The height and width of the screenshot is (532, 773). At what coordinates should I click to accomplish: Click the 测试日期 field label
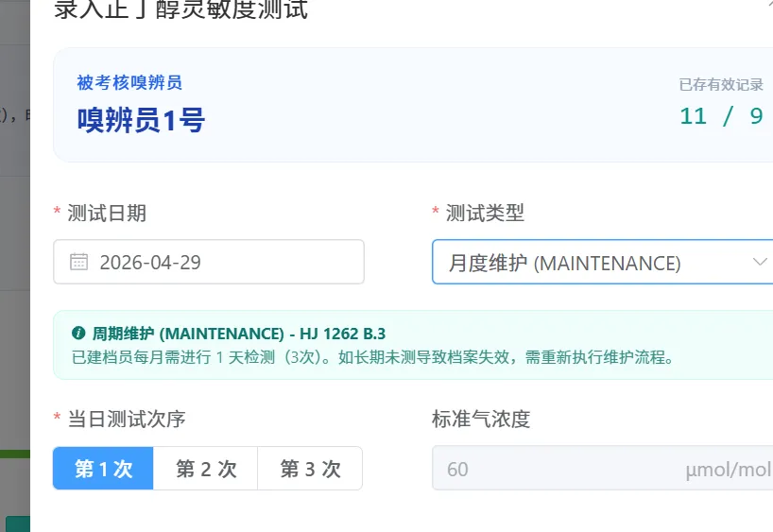tap(107, 213)
